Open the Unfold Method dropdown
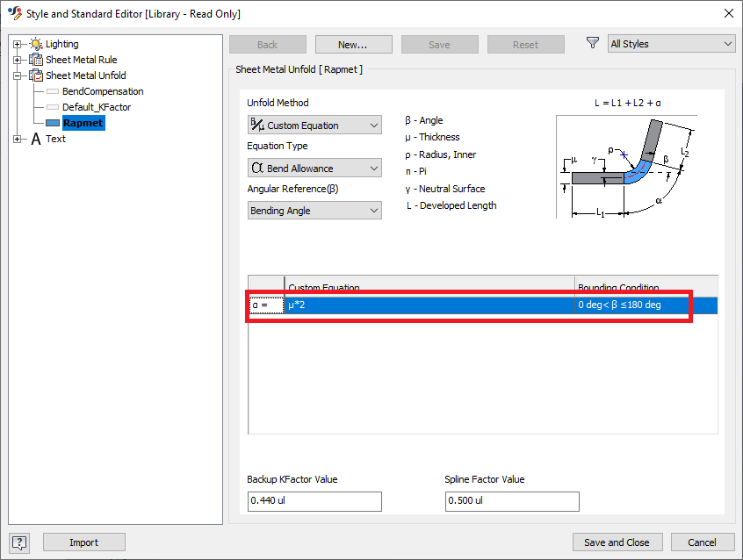Viewport: 743px width, 560px height. pos(372,125)
